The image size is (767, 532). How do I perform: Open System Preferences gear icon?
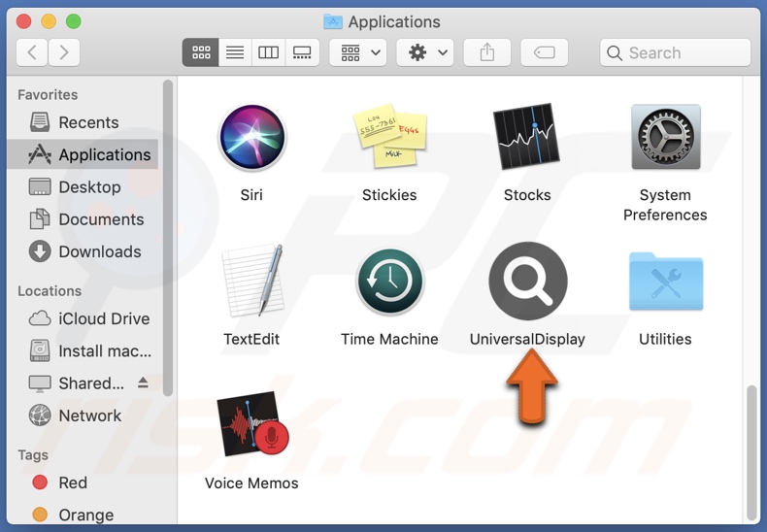click(x=666, y=137)
